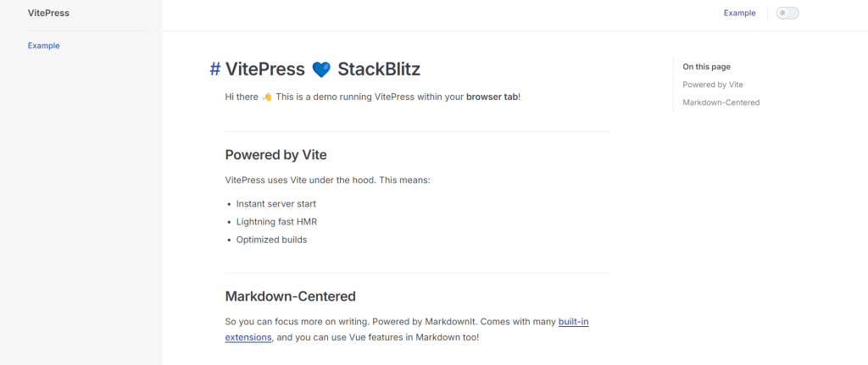
Task: Click the StackBlitz word in main title
Action: [379, 69]
